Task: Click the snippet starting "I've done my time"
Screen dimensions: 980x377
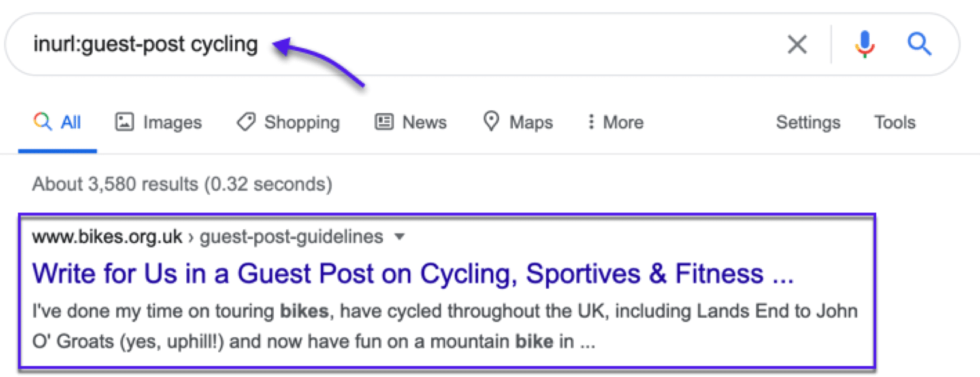Action: point(444,310)
